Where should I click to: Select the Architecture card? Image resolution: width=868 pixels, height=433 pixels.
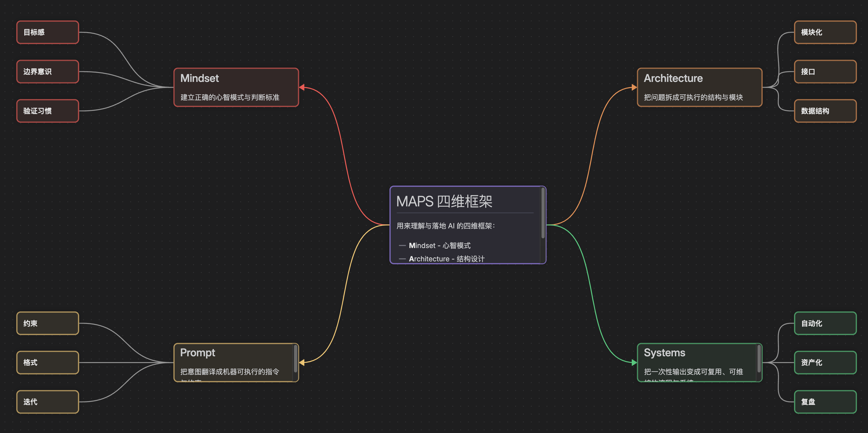click(x=699, y=87)
